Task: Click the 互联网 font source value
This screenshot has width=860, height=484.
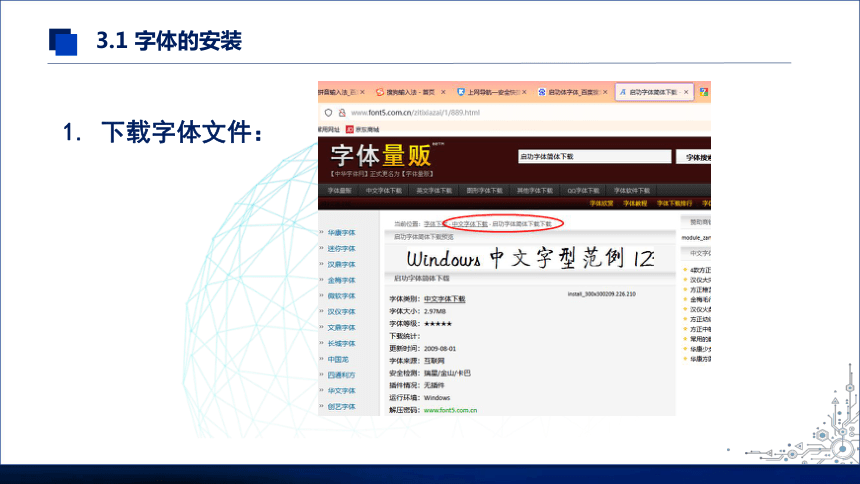Action: click(x=434, y=361)
